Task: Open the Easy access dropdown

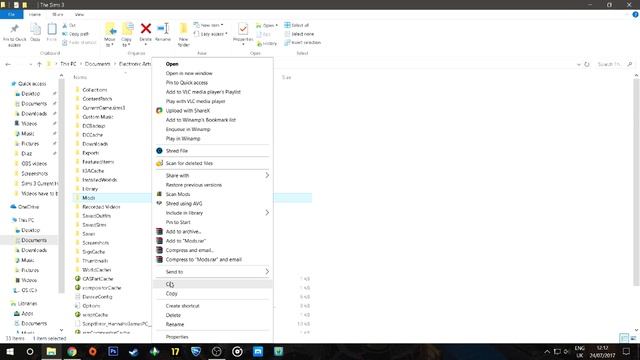Action: tap(211, 34)
